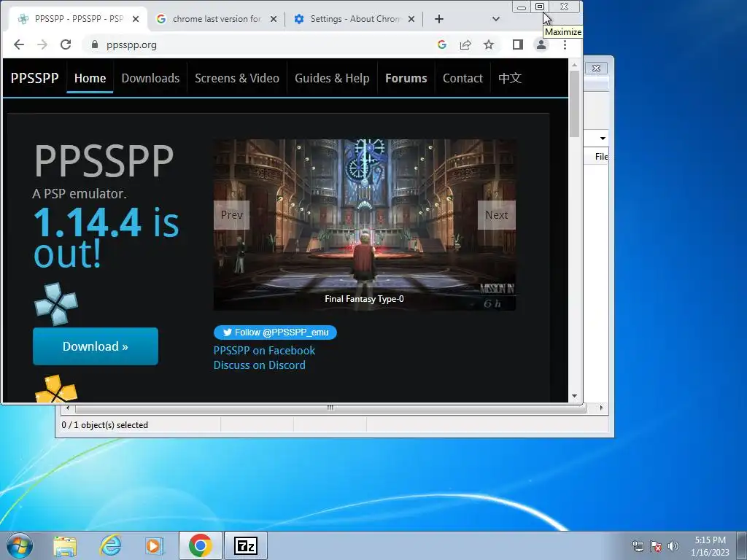
Task: Click the page scrollbar down arrow
Action: pyautogui.click(x=575, y=396)
